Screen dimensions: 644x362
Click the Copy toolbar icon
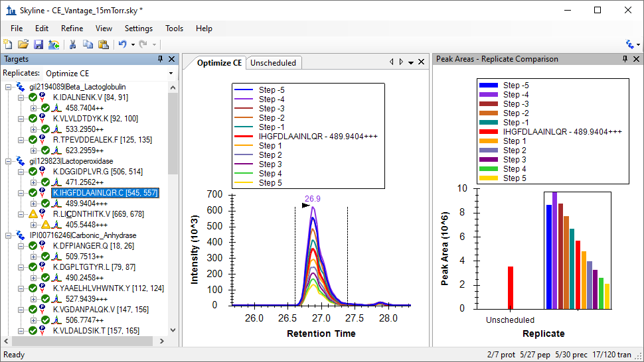[88, 44]
